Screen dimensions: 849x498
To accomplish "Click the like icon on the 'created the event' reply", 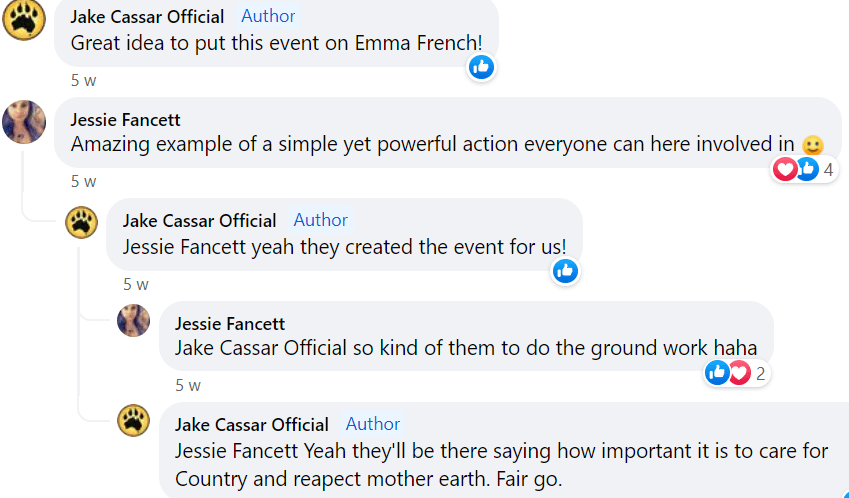I will pyautogui.click(x=565, y=270).
